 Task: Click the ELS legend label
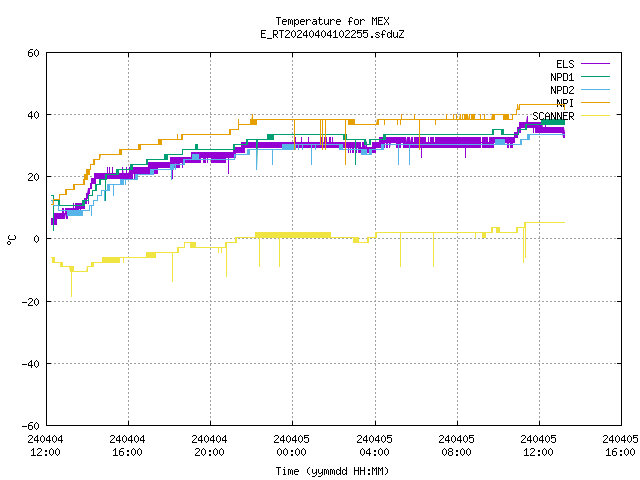point(565,64)
